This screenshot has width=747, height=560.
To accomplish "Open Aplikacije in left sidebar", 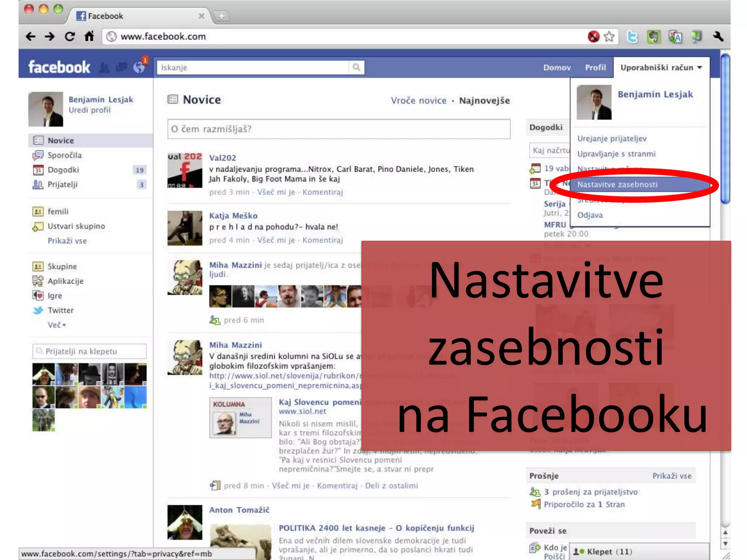I will click(66, 281).
